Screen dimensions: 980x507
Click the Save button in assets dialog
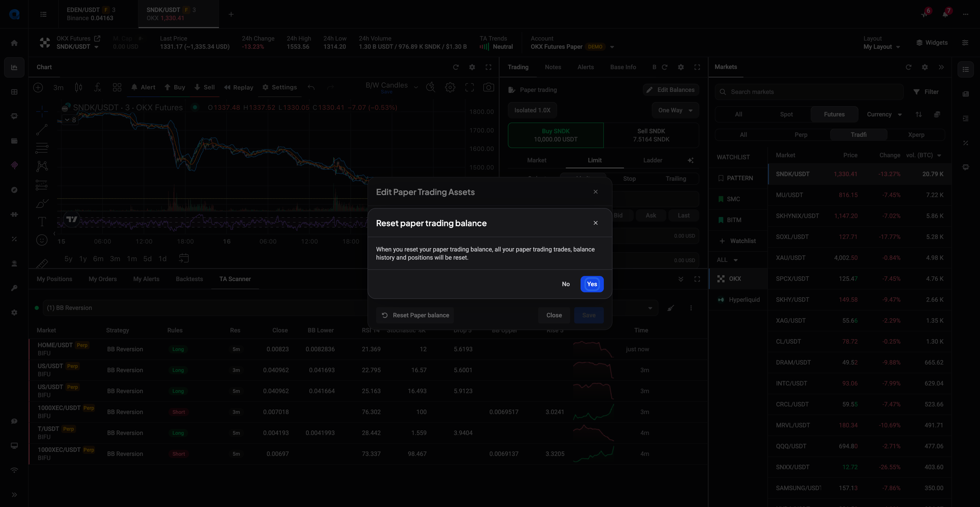589,315
